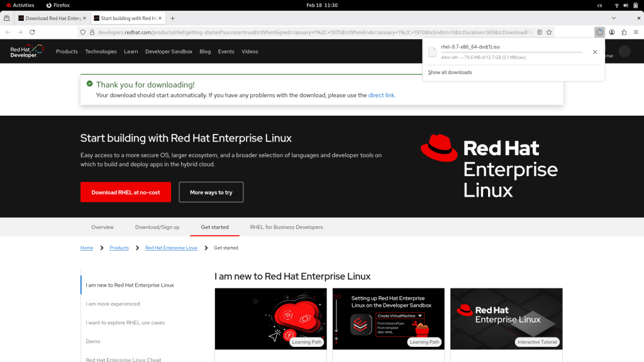
Task: Toggle reader view icon in address bar
Action: (540, 32)
